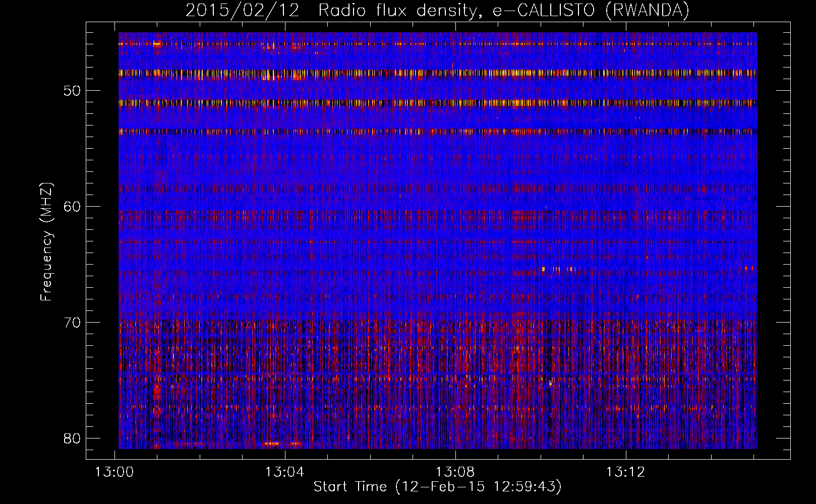Click the plot title "Radio flux density, e-CALLISTO (RWANDA)"

click(x=503, y=11)
